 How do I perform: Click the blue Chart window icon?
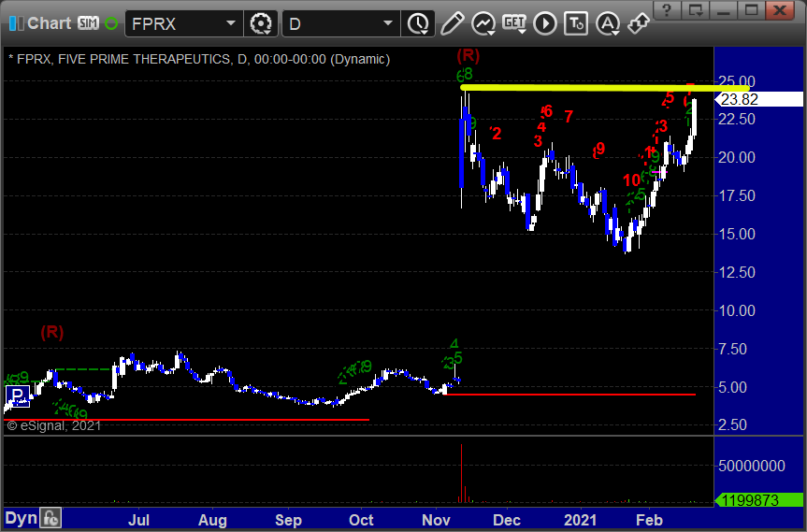pos(16,23)
